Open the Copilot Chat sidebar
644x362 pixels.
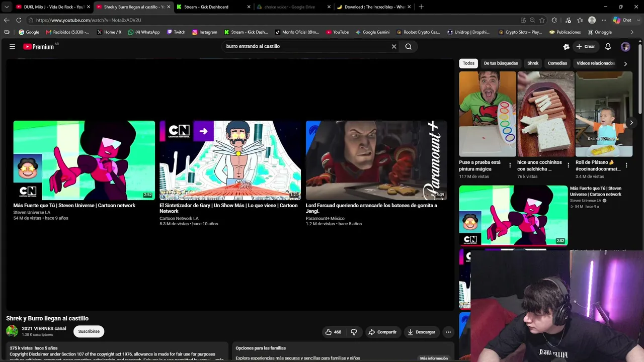[x=622, y=20]
